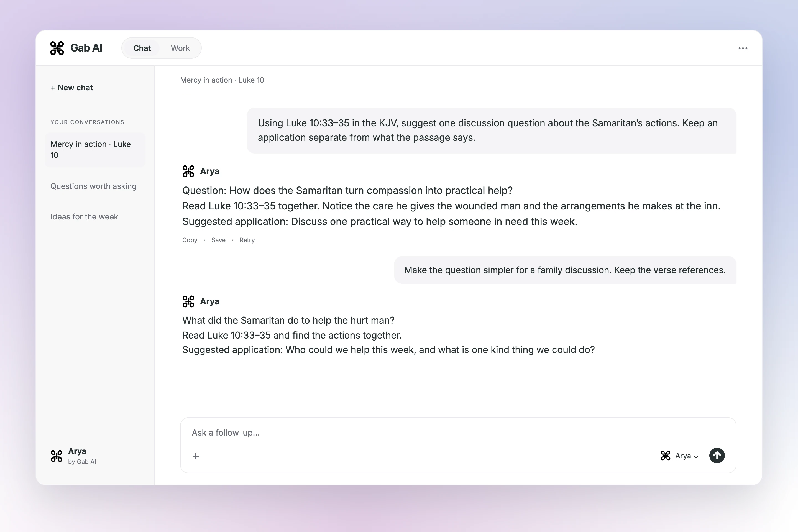Click 'Suggested application: Discuss one practical way'

[x=380, y=222]
